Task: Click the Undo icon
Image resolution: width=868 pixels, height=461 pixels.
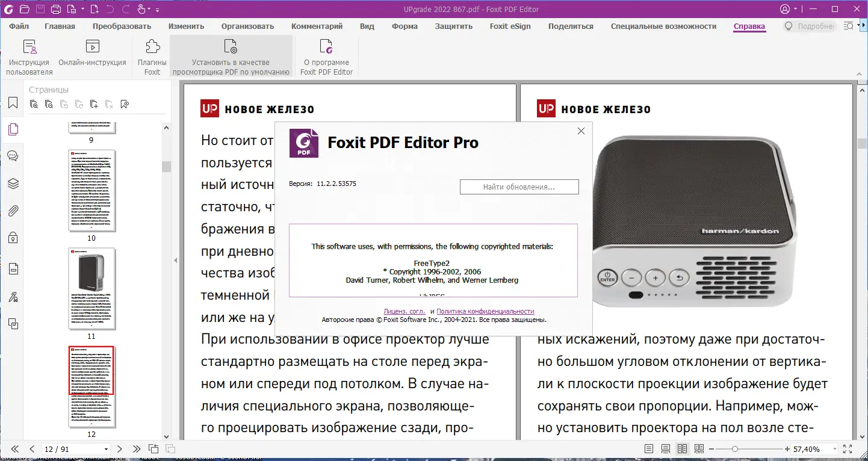Action: pos(111,9)
